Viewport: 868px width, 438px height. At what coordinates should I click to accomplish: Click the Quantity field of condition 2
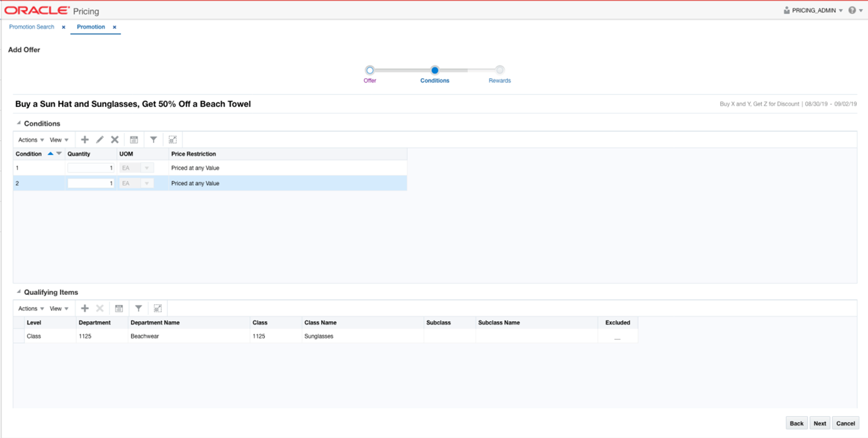coord(91,184)
